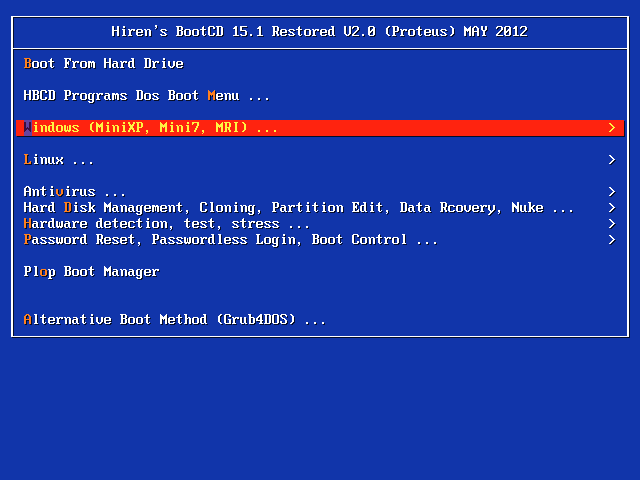Image resolution: width=640 pixels, height=480 pixels.
Task: Select Windows (MiniXP, Mini7, MRI) entry
Action: click(320, 128)
